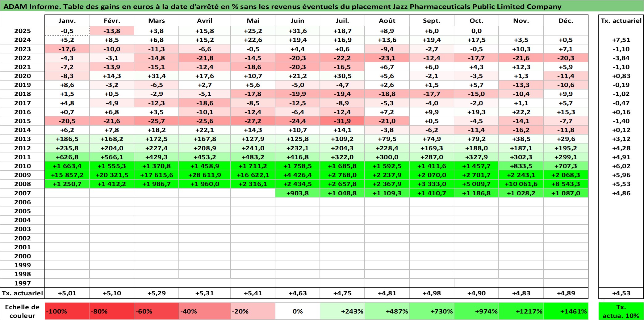
Task: Click the +730% color scale swatch
Action: click(432, 311)
